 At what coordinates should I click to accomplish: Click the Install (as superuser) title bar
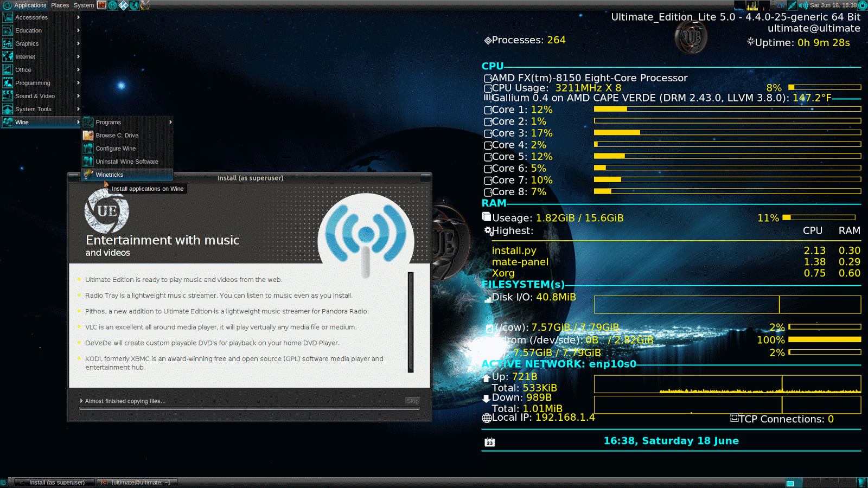point(250,178)
